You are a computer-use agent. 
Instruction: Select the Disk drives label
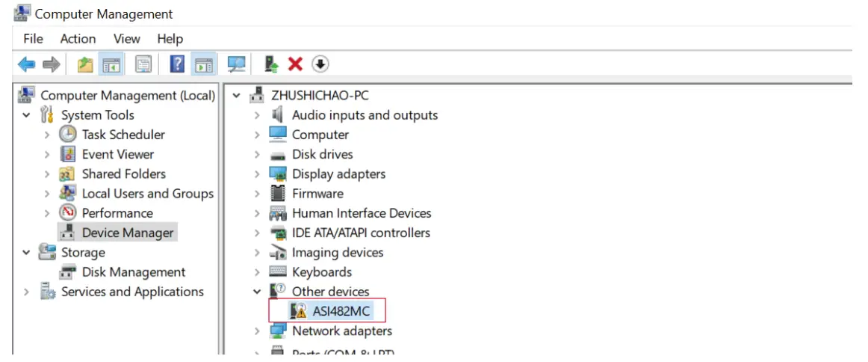click(323, 154)
